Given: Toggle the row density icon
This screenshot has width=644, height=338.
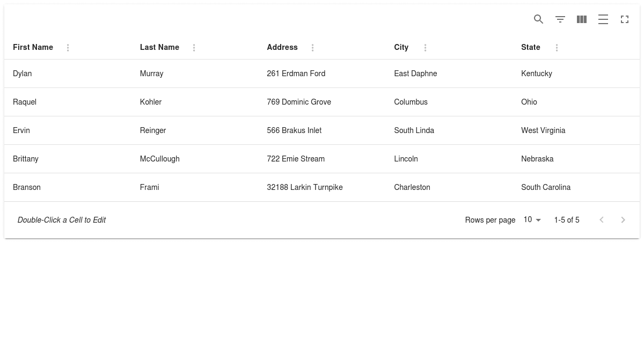Looking at the screenshot, I should tap(603, 19).
